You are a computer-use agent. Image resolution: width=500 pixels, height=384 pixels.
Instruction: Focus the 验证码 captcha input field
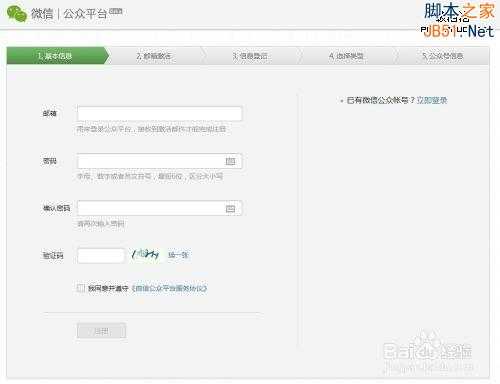[101, 256]
